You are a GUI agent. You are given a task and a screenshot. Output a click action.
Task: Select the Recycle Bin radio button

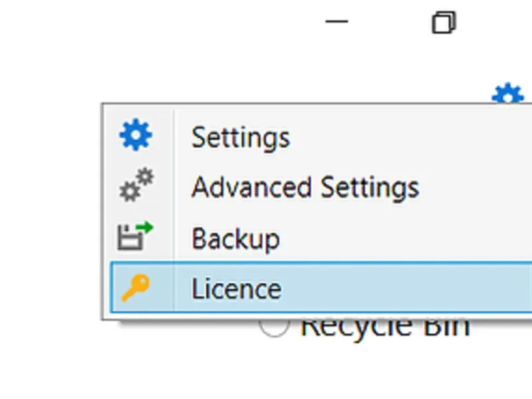pos(275,326)
